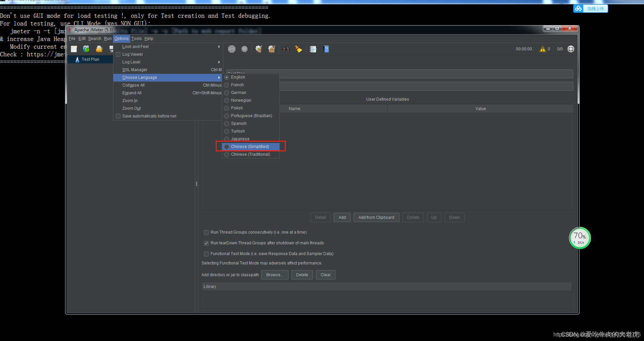Select the French language option

[251, 85]
